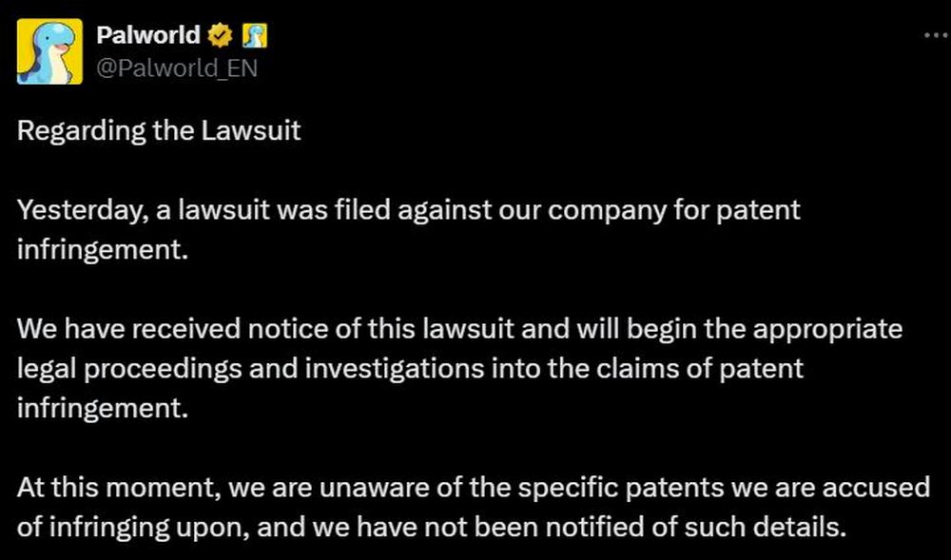Click the line starting with 'Yesterday, a lawsuit'
Screen dimensions: 951x560
[x=409, y=211]
